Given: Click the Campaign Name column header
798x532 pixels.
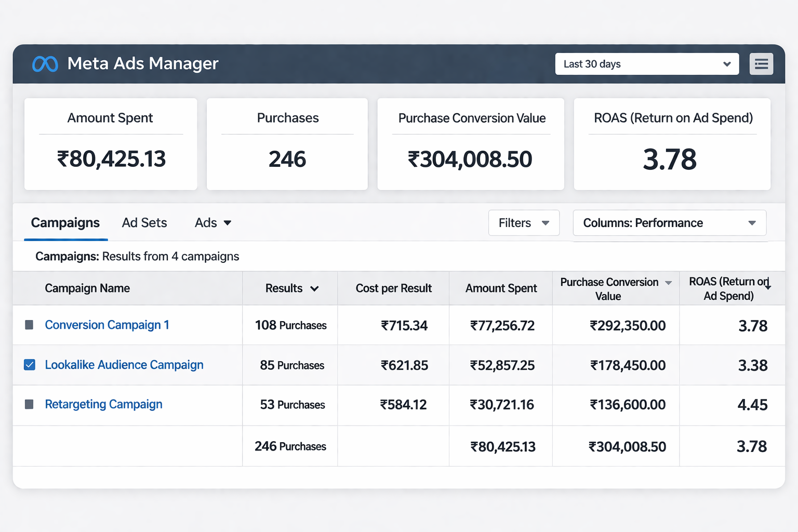Looking at the screenshot, I should coord(87,288).
